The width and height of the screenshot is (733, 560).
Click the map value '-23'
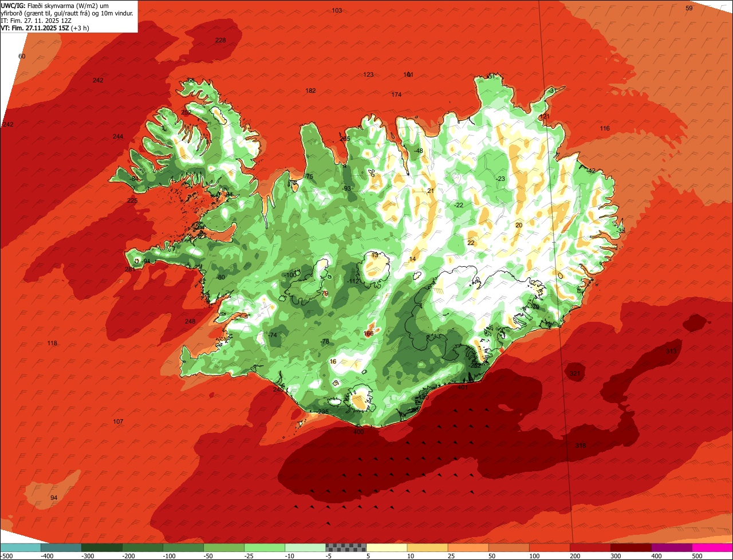(x=500, y=179)
